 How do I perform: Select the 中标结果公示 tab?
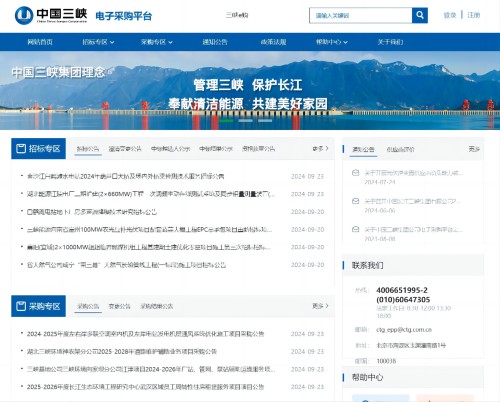click(216, 149)
